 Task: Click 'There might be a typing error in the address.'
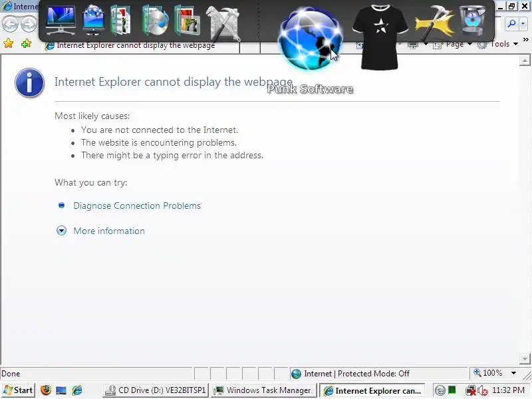[x=172, y=156]
